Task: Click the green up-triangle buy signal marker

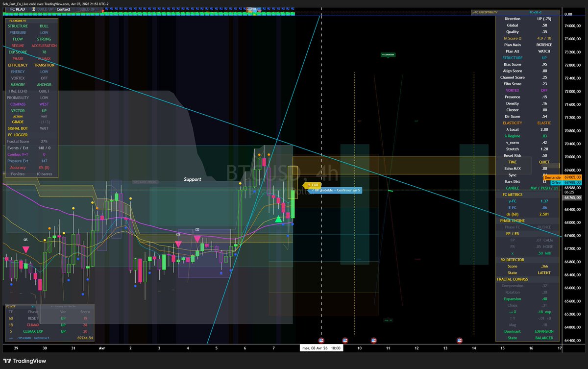Action: (x=278, y=219)
